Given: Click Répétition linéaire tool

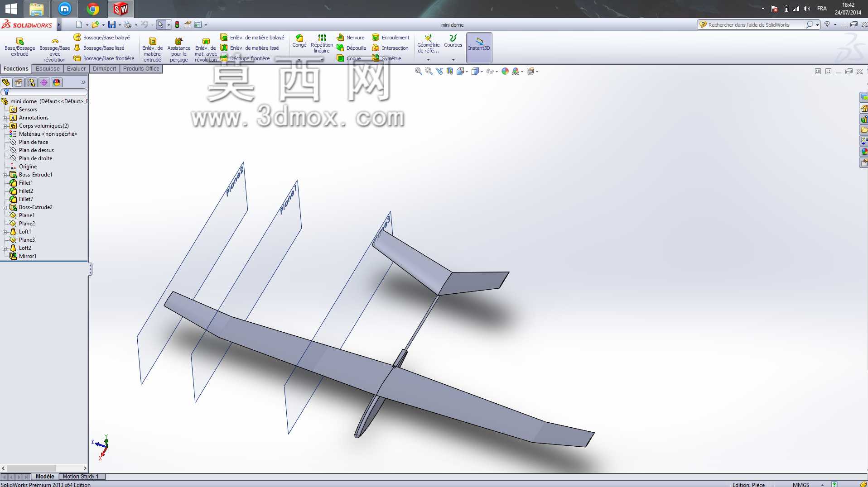Looking at the screenshot, I should click(x=322, y=44).
